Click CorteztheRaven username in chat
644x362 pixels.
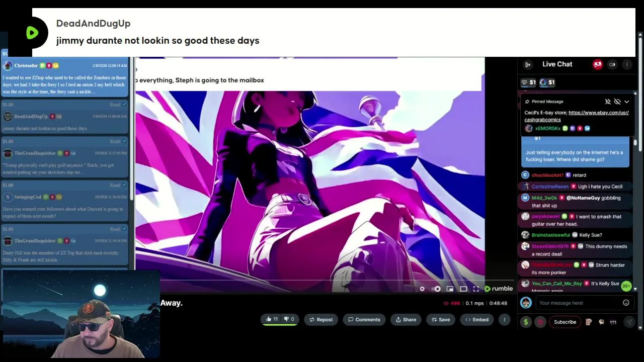pos(550,187)
